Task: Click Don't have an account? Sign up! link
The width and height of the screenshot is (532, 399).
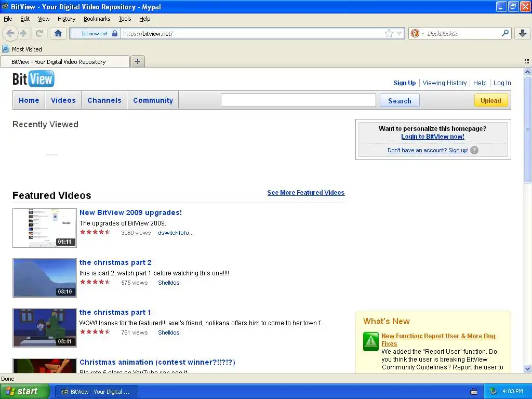Action: [x=428, y=150]
